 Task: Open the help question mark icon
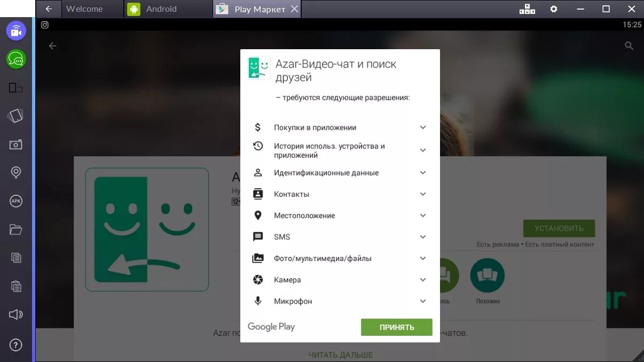pyautogui.click(x=16, y=345)
